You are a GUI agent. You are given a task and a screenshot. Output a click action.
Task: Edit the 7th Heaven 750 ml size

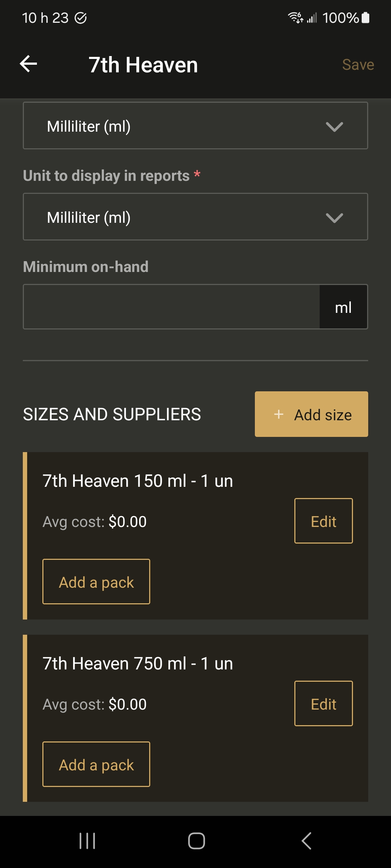324,703
